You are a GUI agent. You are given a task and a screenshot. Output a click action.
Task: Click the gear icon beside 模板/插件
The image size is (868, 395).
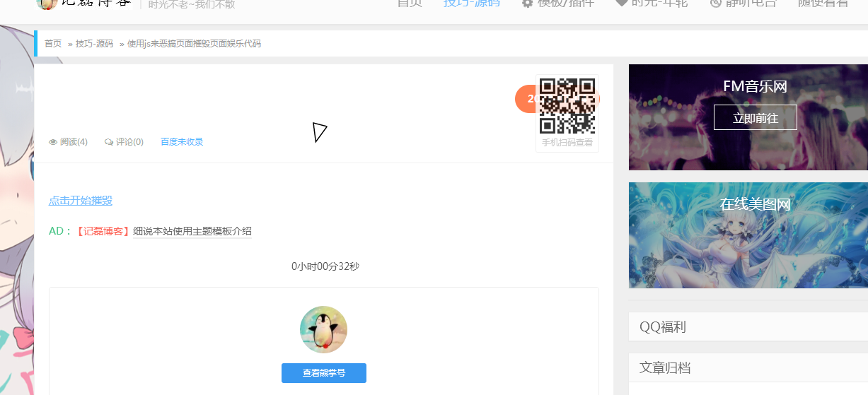[x=527, y=4]
